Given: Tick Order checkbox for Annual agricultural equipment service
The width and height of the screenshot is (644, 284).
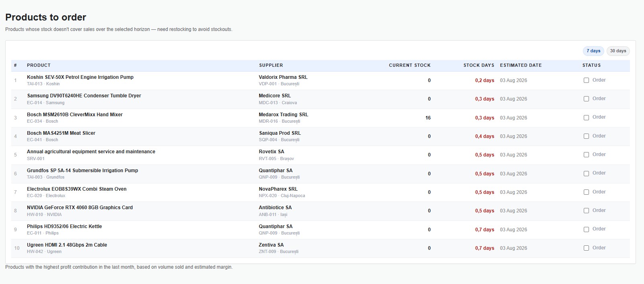Looking at the screenshot, I should pos(586,155).
